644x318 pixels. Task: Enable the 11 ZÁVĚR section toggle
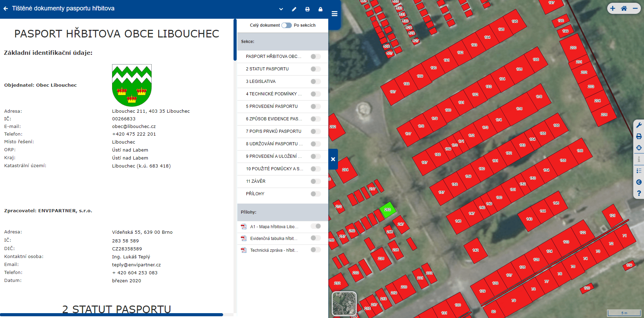[x=315, y=181]
